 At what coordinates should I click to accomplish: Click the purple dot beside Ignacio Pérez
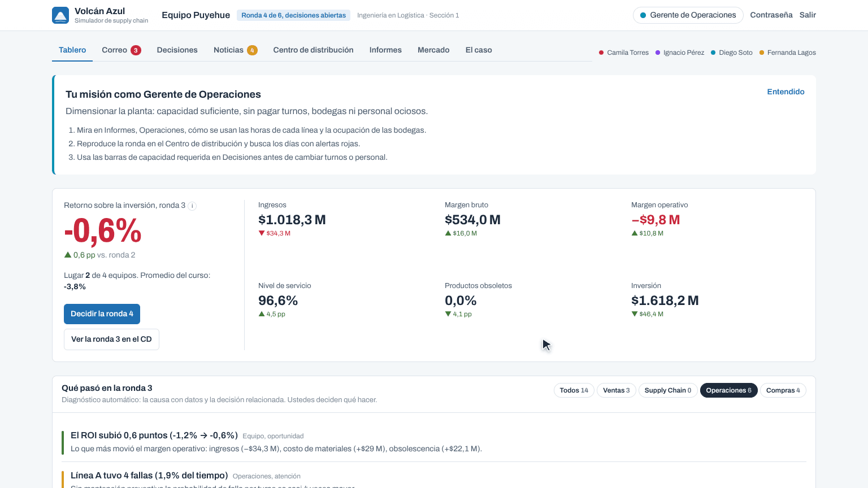pos(658,53)
